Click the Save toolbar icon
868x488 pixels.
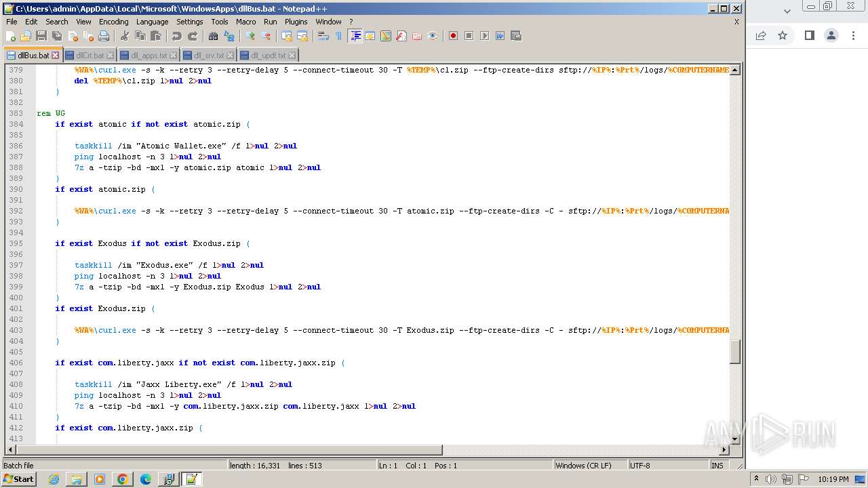click(x=41, y=36)
